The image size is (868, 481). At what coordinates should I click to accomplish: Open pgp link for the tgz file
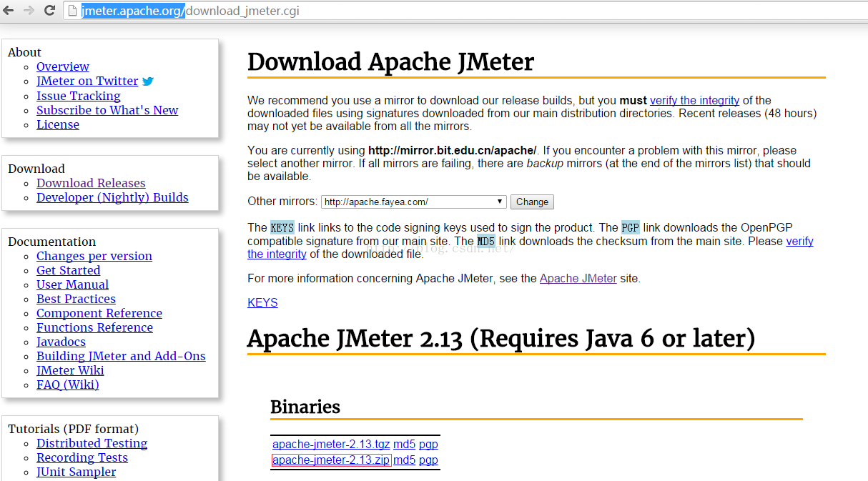point(428,445)
